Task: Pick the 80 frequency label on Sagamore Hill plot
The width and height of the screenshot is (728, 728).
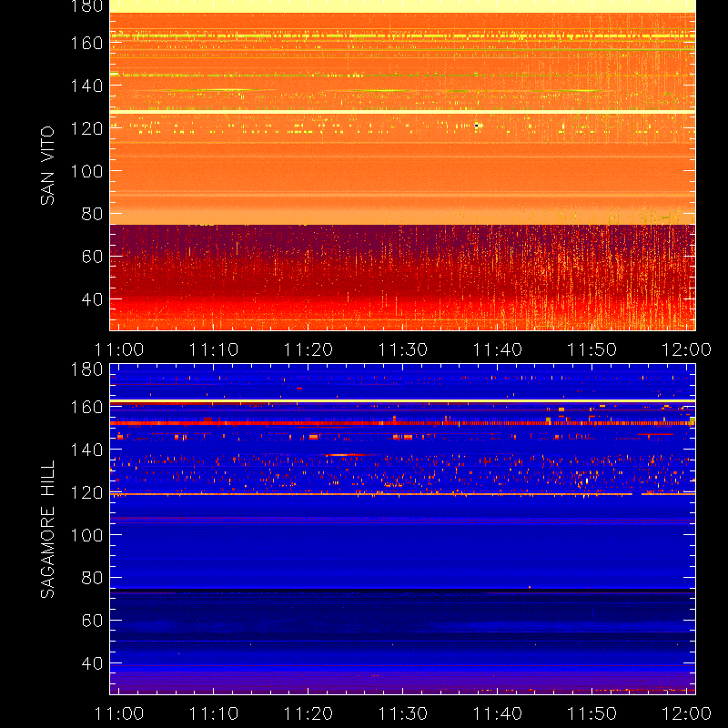Action: click(x=93, y=578)
